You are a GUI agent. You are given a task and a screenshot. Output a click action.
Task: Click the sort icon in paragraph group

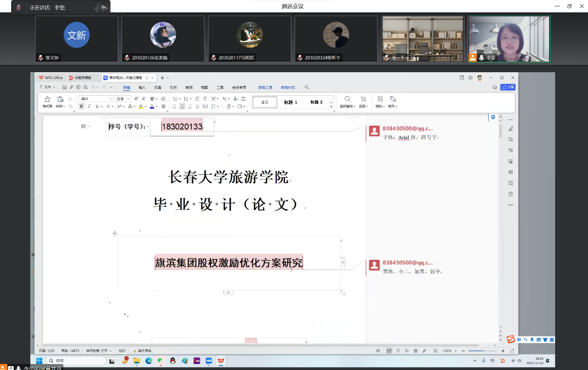[x=236, y=99]
